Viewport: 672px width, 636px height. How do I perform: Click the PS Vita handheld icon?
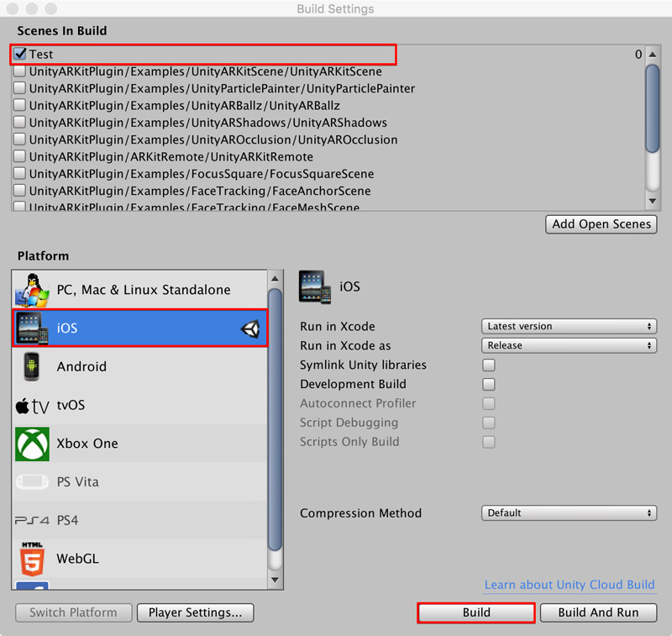[32, 481]
